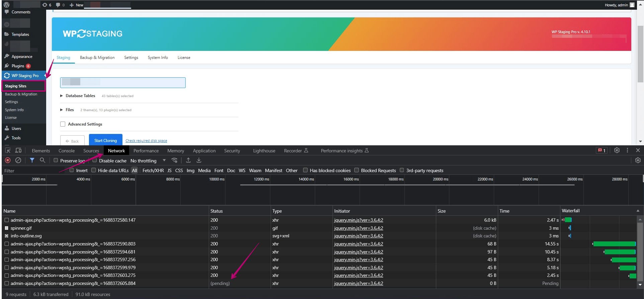This screenshot has height=299, width=644.
Task: Switch to the System Info tab
Action: point(158,58)
